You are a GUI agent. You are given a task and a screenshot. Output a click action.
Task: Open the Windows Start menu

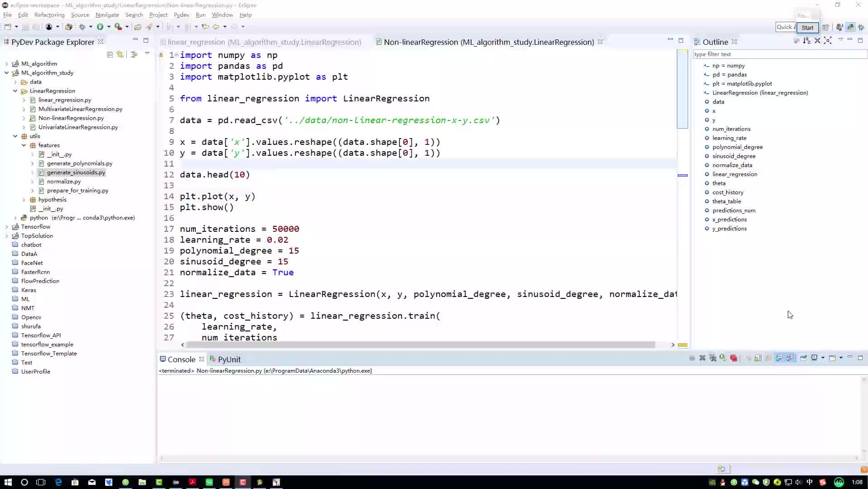[x=8, y=482]
